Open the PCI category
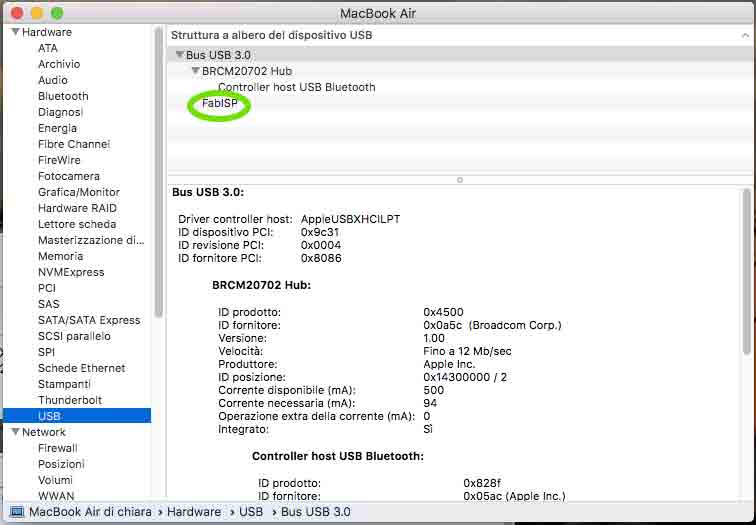This screenshot has width=756, height=525. 47,288
